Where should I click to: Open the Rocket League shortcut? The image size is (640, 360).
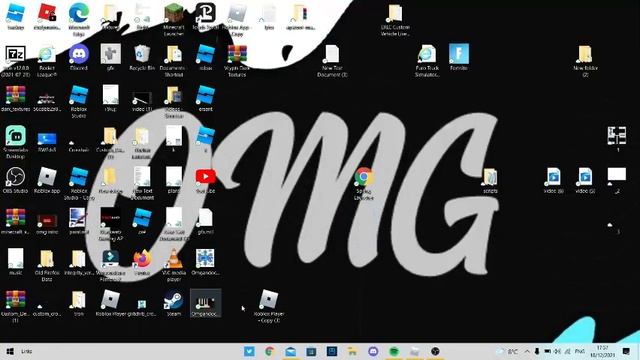pos(47,60)
